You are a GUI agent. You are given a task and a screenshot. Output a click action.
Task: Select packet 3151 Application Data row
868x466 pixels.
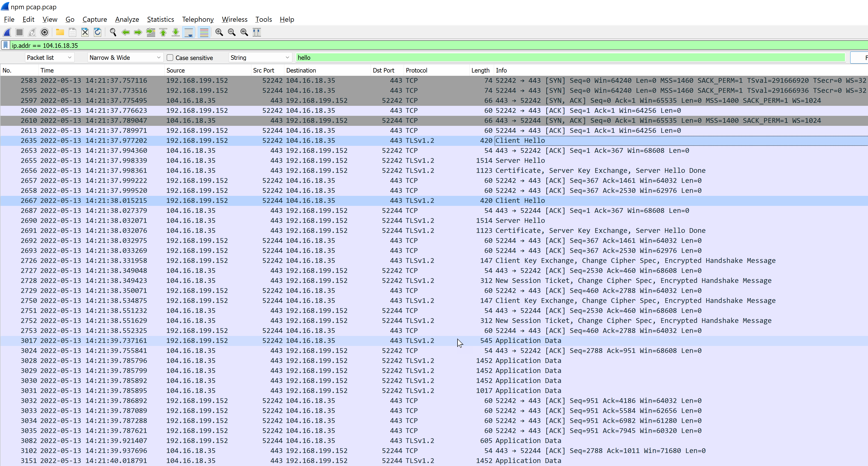434,460
